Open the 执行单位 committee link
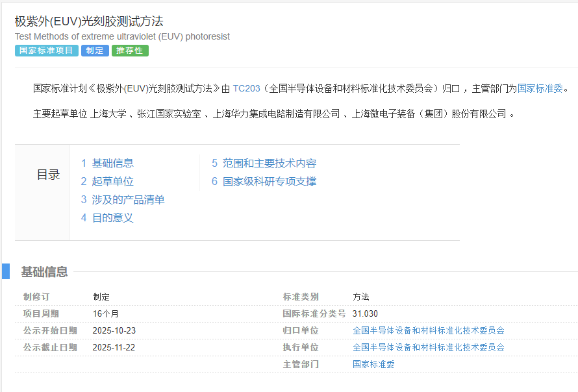The image size is (578, 392). tap(429, 347)
